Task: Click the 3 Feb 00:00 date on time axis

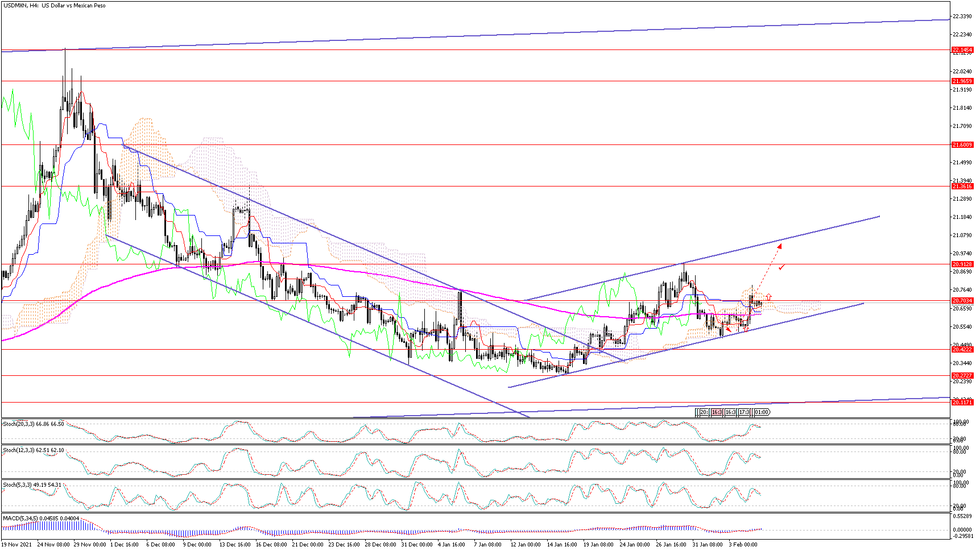Action: click(743, 545)
